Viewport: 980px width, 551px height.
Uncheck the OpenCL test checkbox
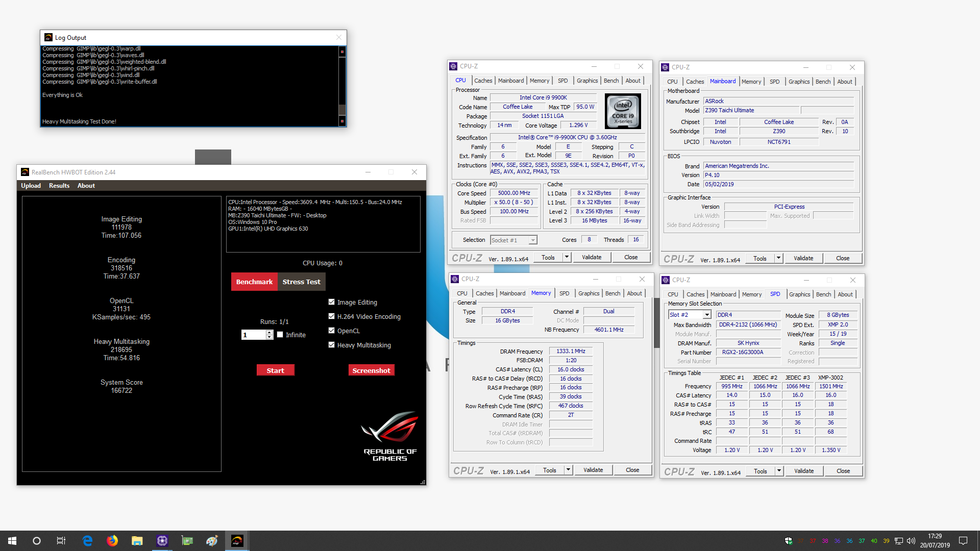point(332,331)
